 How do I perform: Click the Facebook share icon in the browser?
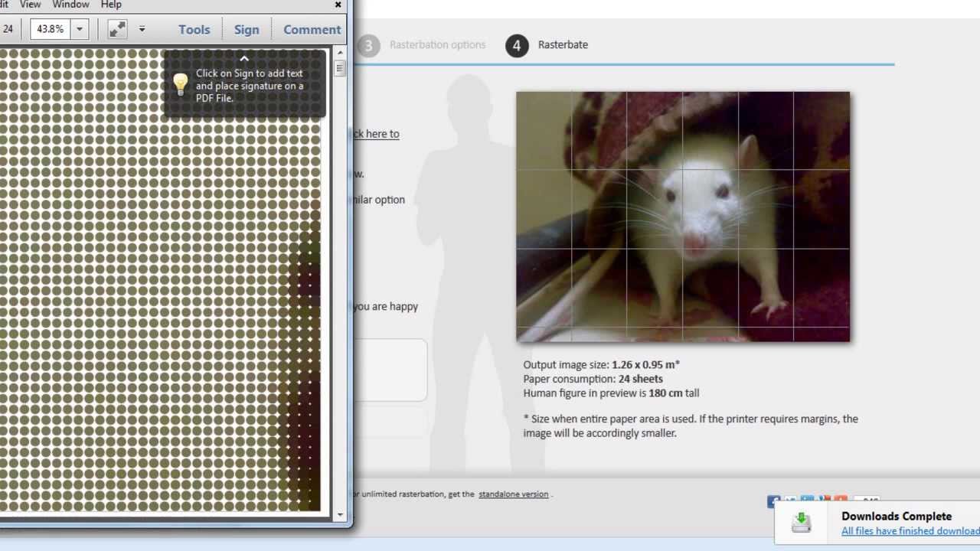click(x=774, y=501)
